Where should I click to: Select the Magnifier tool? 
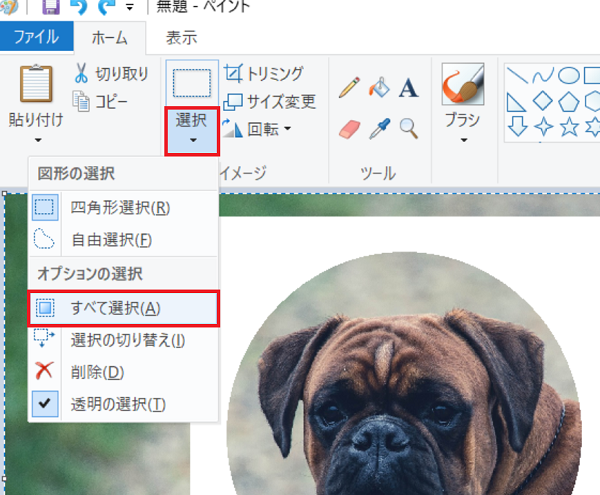click(x=408, y=129)
